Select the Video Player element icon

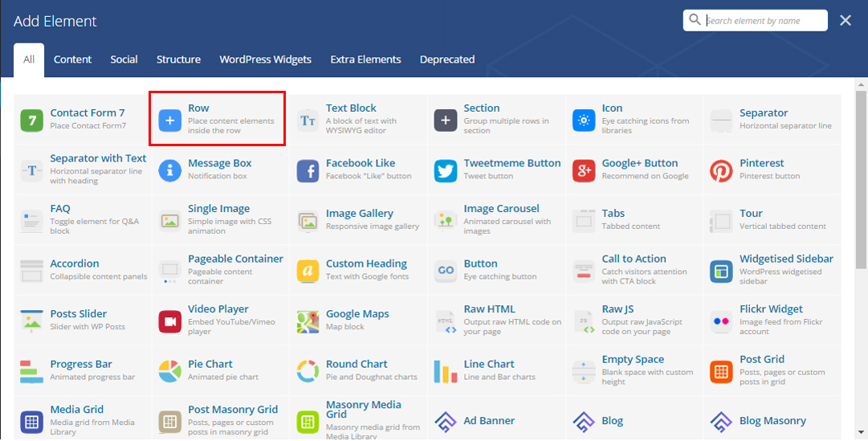click(x=170, y=322)
